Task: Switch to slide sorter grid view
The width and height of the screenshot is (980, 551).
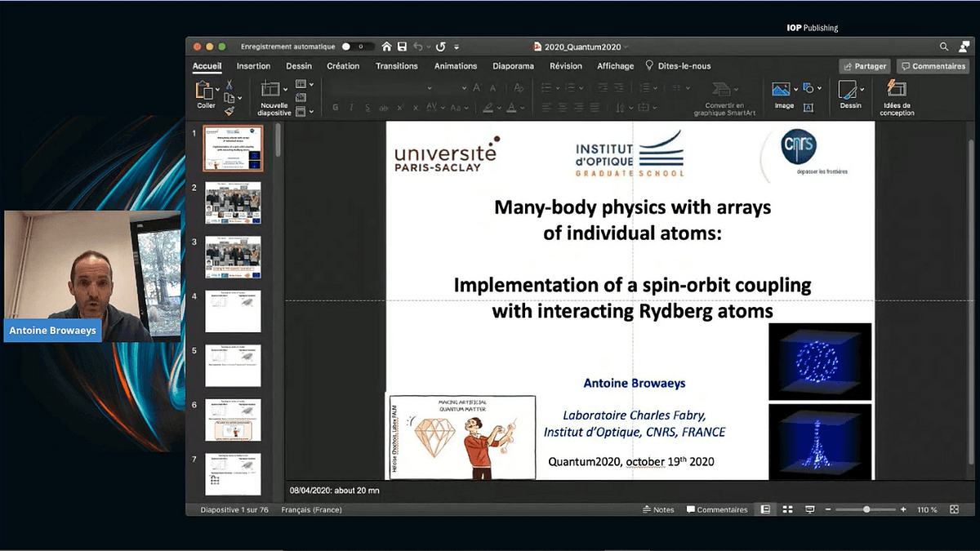Action: point(787,509)
